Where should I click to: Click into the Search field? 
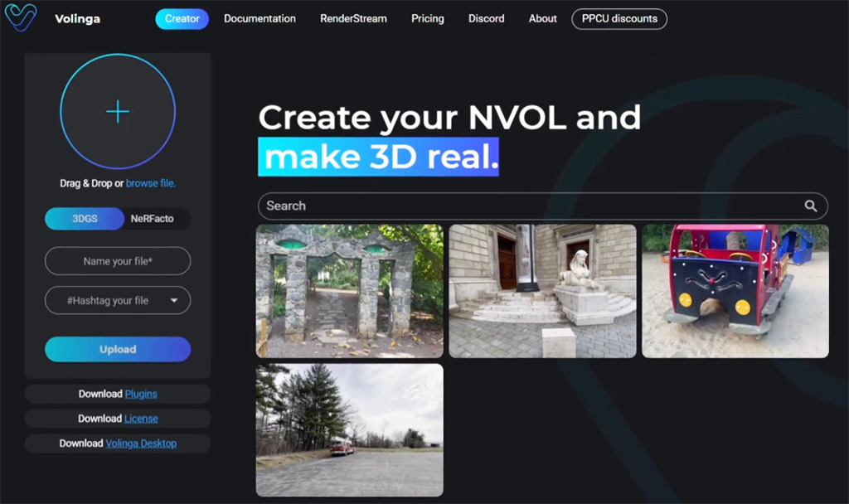542,206
